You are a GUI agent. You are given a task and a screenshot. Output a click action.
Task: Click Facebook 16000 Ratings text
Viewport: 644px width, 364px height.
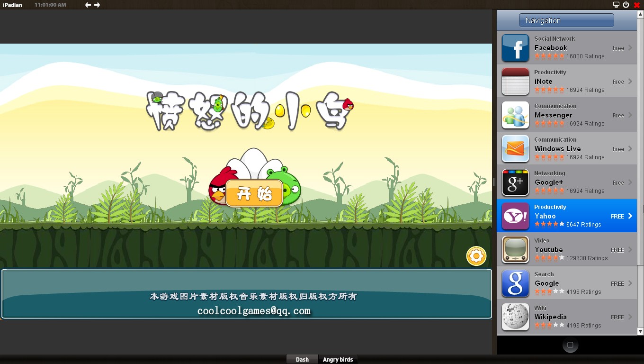click(585, 56)
